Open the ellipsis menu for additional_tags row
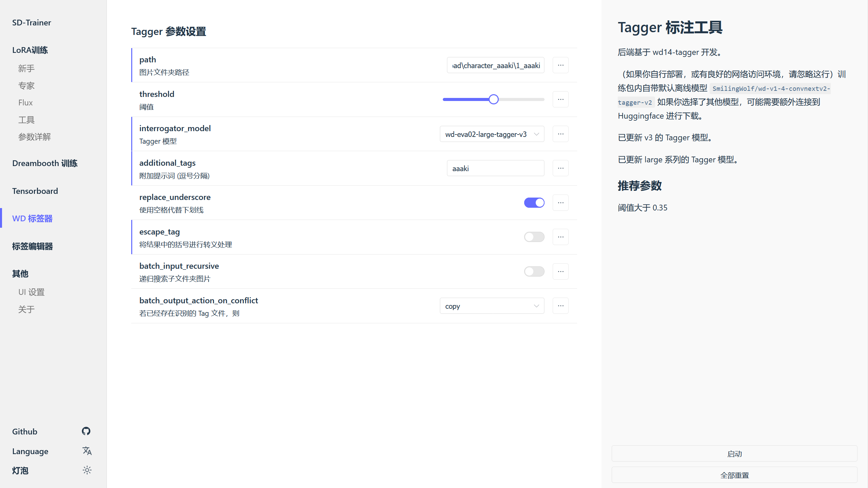 click(x=560, y=168)
